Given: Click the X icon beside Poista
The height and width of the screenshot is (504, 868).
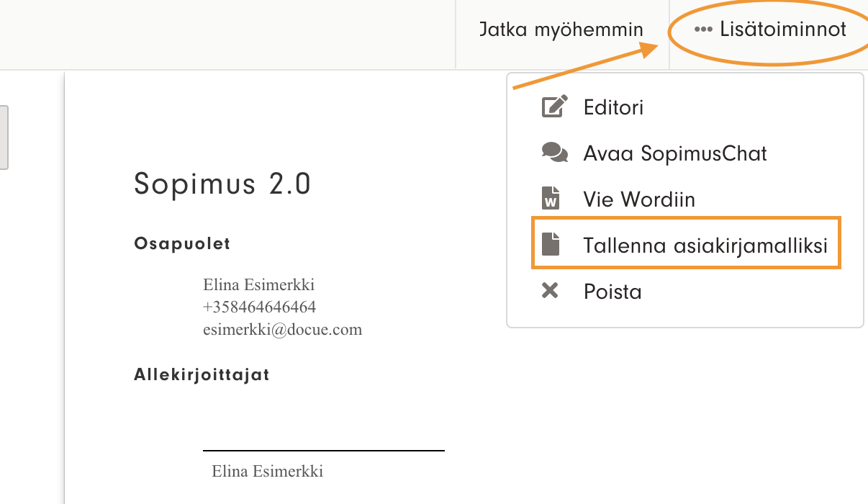Looking at the screenshot, I should pyautogui.click(x=550, y=292).
